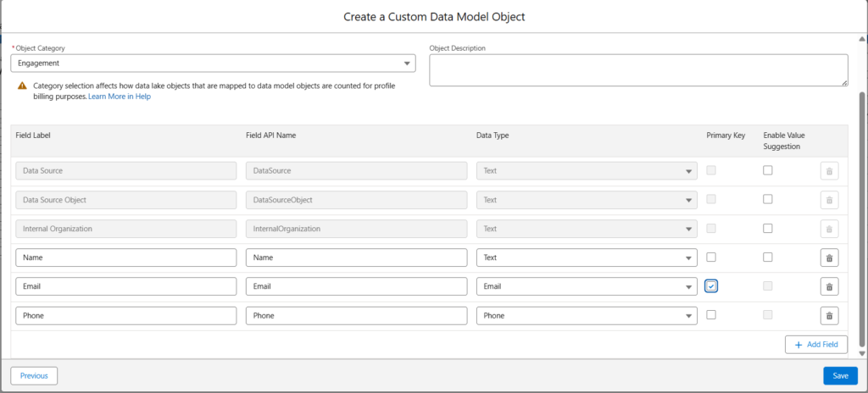Check Primary Key for Name field
The width and height of the screenshot is (868, 393).
coord(711,257)
